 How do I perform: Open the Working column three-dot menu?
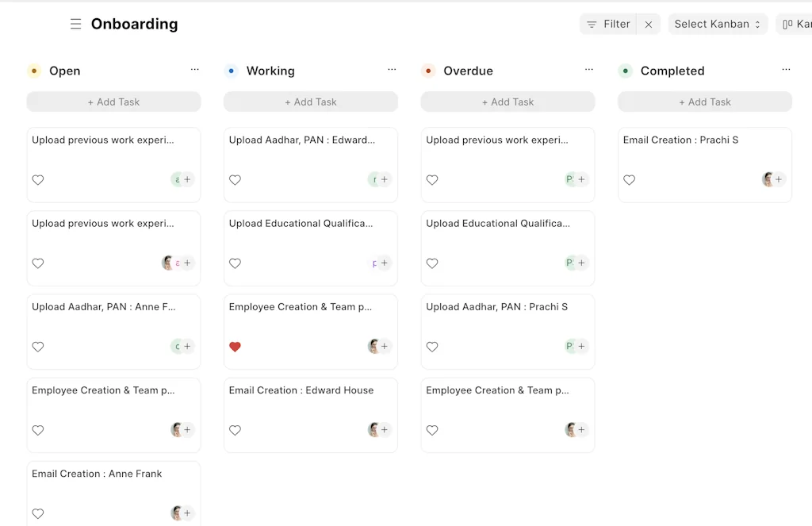[x=392, y=70]
